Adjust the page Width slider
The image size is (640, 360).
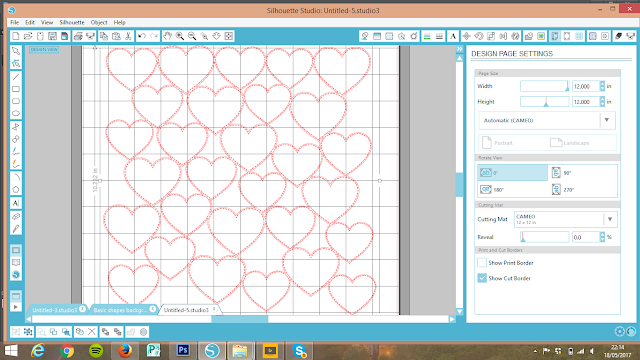pyautogui.click(x=544, y=86)
